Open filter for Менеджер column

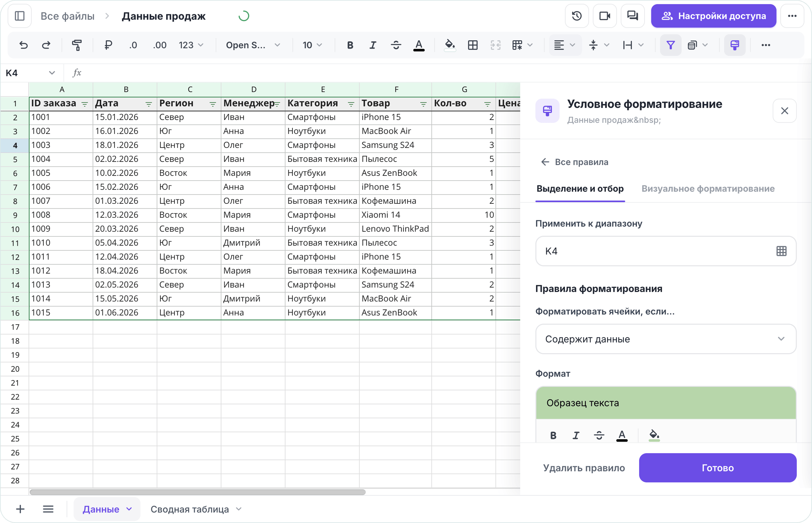(277, 104)
